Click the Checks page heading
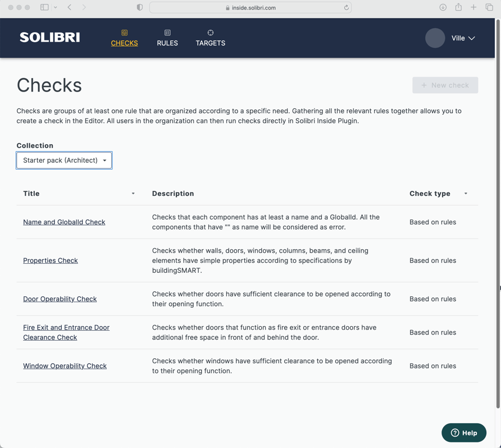 [x=49, y=85]
